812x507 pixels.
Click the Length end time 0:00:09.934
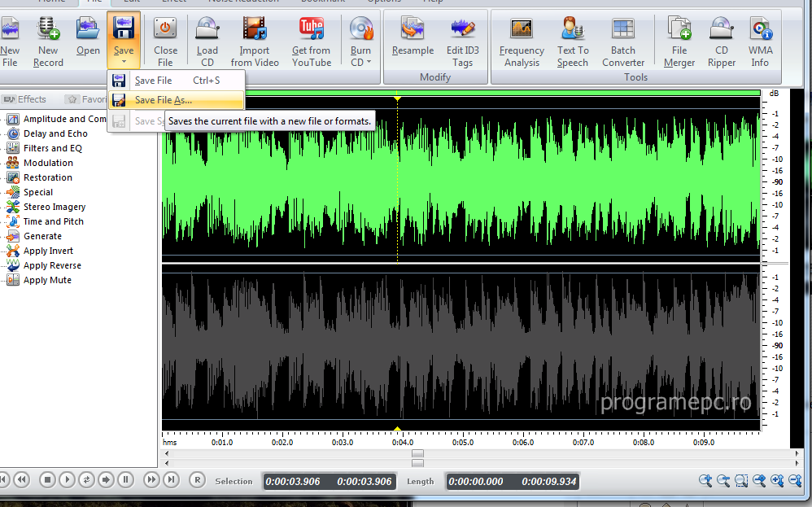tap(549, 482)
